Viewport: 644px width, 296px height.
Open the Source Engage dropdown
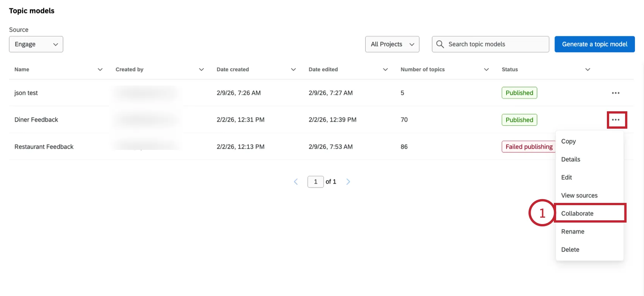(x=36, y=44)
